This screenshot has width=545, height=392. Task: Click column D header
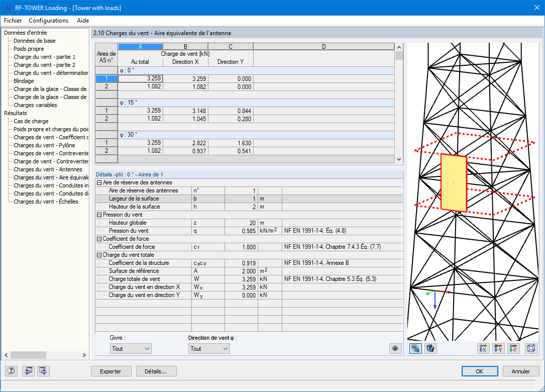click(324, 47)
